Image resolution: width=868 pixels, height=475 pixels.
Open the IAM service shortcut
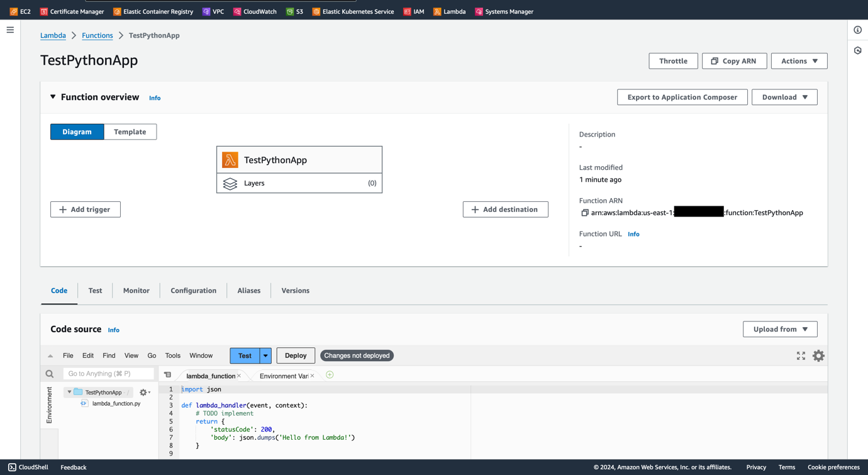point(414,11)
